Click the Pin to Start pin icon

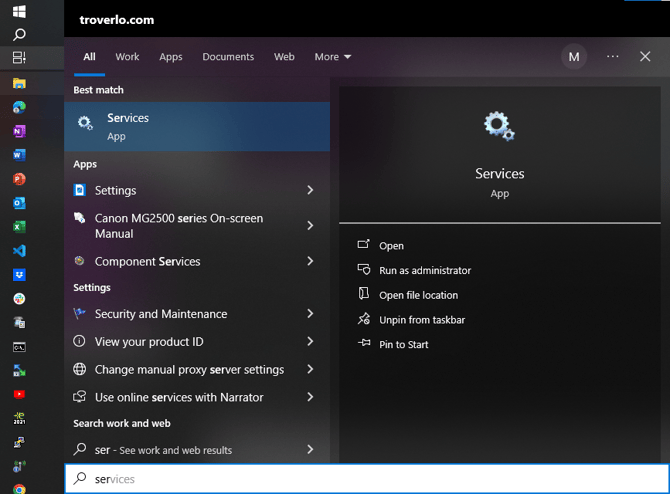coord(364,343)
